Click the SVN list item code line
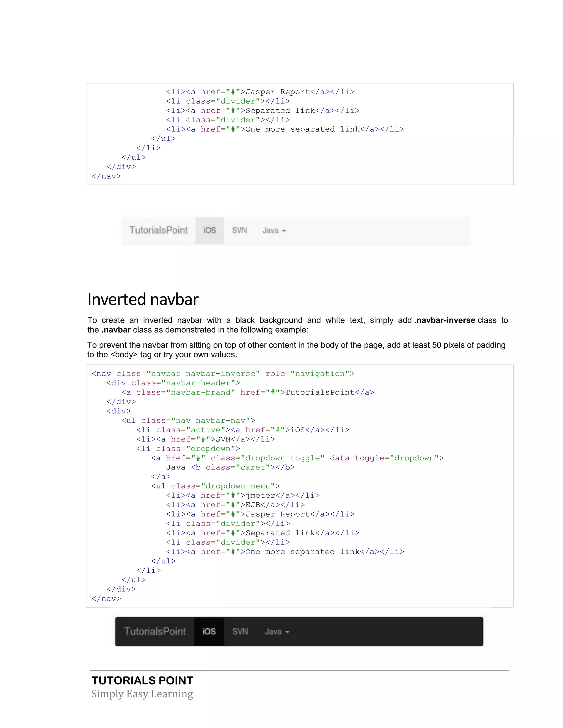 tap(206, 439)
